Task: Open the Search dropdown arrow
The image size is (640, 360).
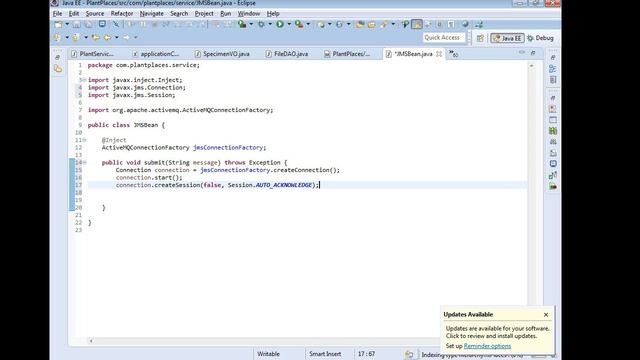Action: click(393, 24)
